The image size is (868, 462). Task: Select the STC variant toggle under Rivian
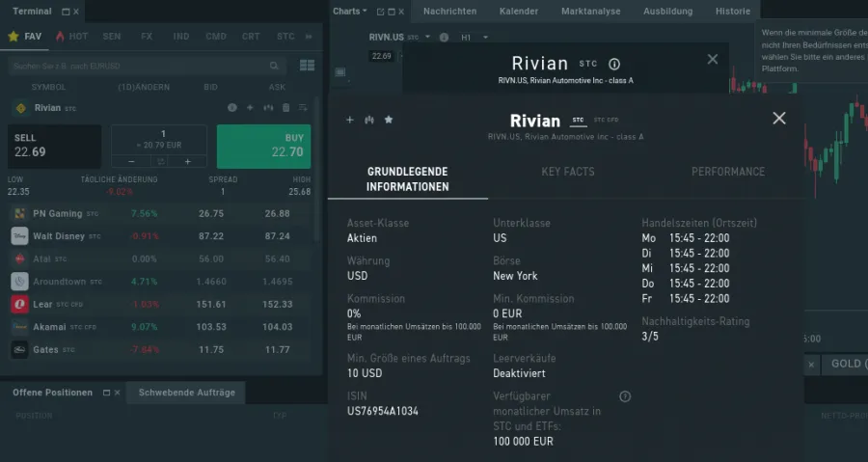click(x=578, y=120)
